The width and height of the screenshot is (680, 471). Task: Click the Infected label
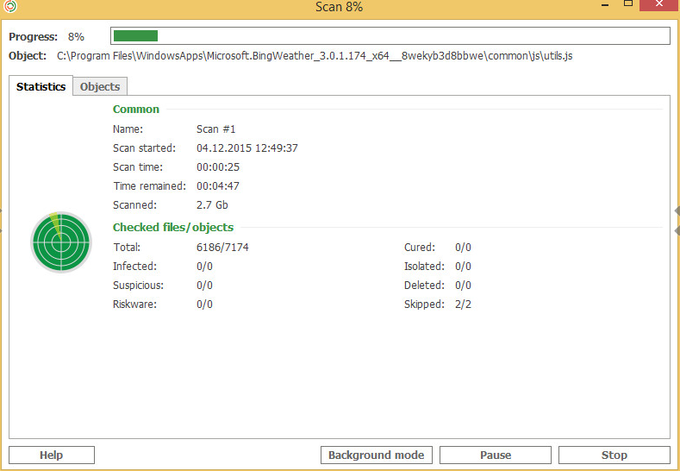click(x=135, y=266)
